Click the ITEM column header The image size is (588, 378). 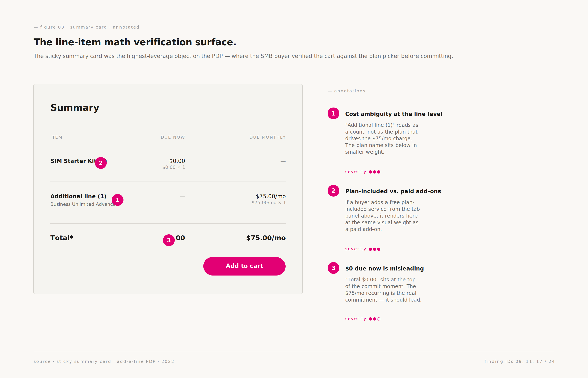(x=56, y=137)
